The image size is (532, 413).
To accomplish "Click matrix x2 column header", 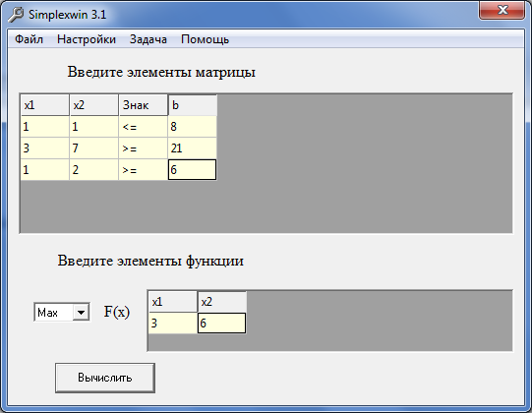I will pos(94,105).
